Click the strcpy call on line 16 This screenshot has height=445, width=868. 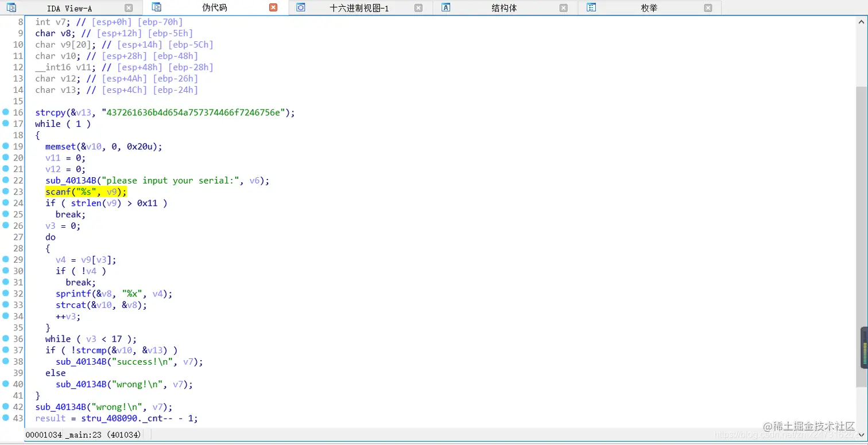[165, 112]
